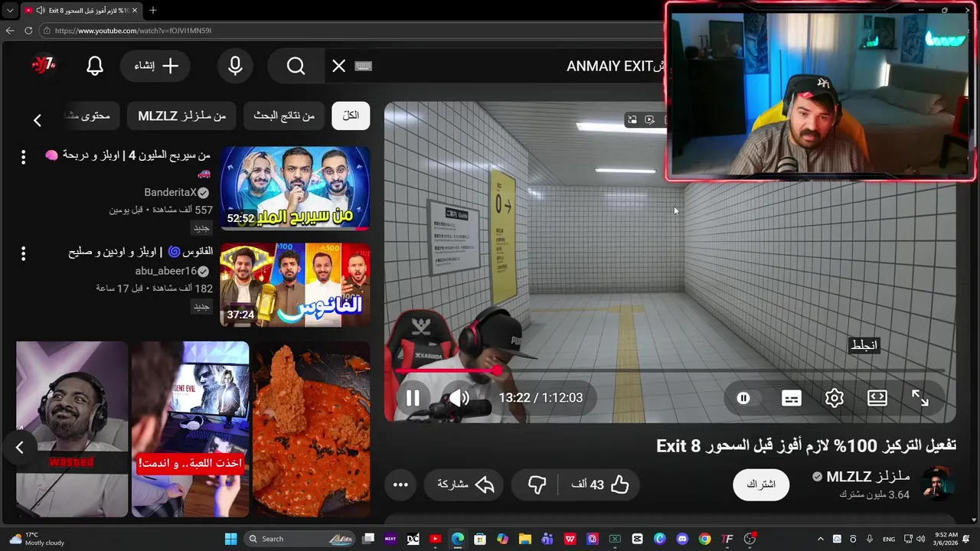
Task: Open File Explorer from the taskbar
Action: 524,539
